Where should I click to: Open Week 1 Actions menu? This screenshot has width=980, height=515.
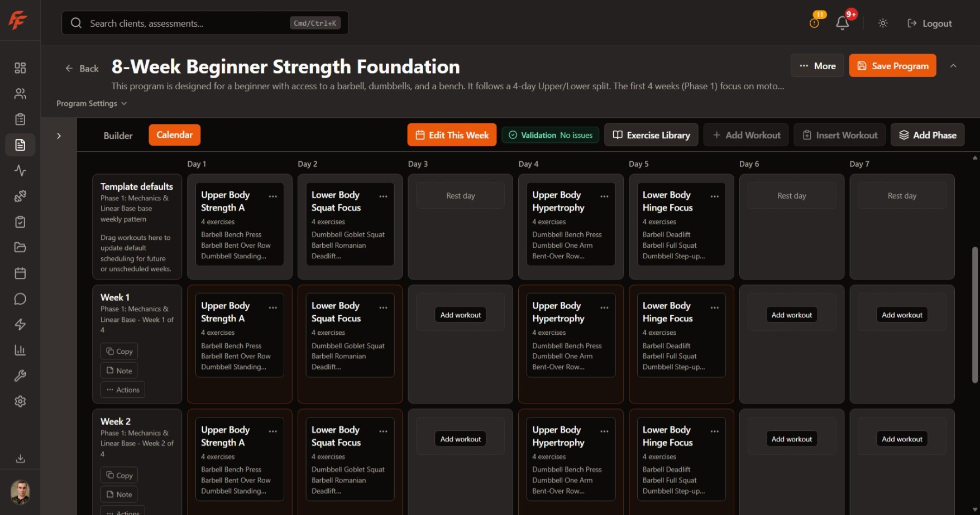(122, 389)
